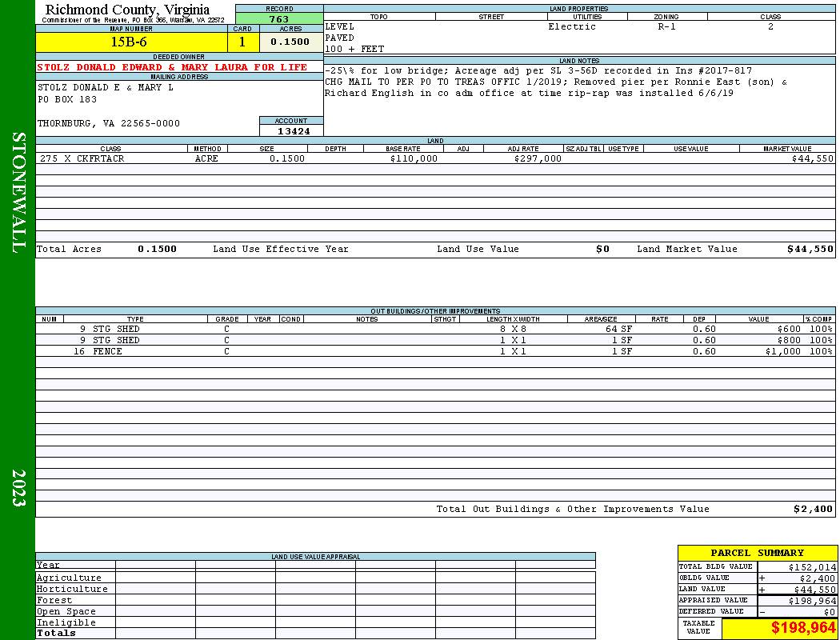Select the record number 763 field
This screenshot has height=640, width=840.
pyautogui.click(x=279, y=19)
